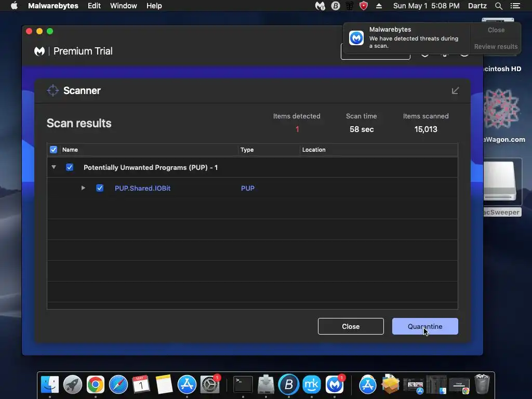This screenshot has height=399, width=532.
Task: Open the Malwarebytes application menu
Action: (53, 6)
